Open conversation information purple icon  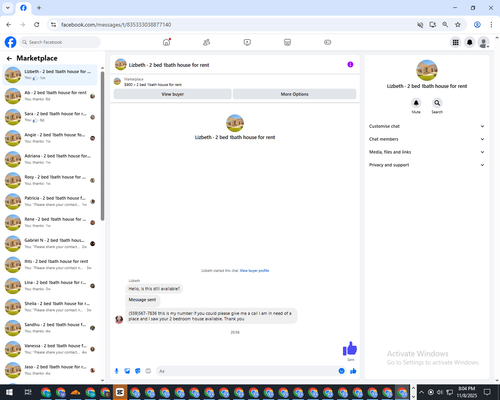click(350, 65)
